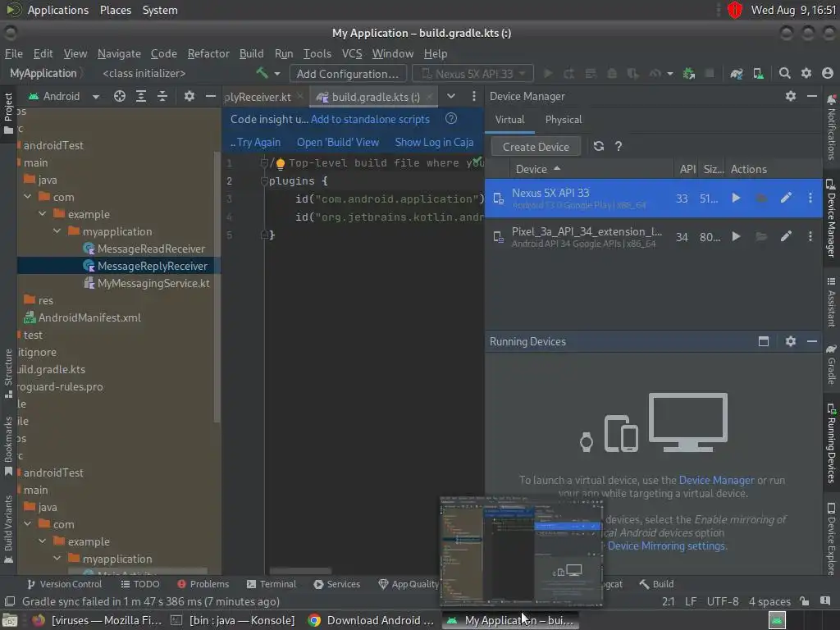840x630 pixels.
Task: Edit Nexus 5X API 33 device pencil
Action: point(786,199)
